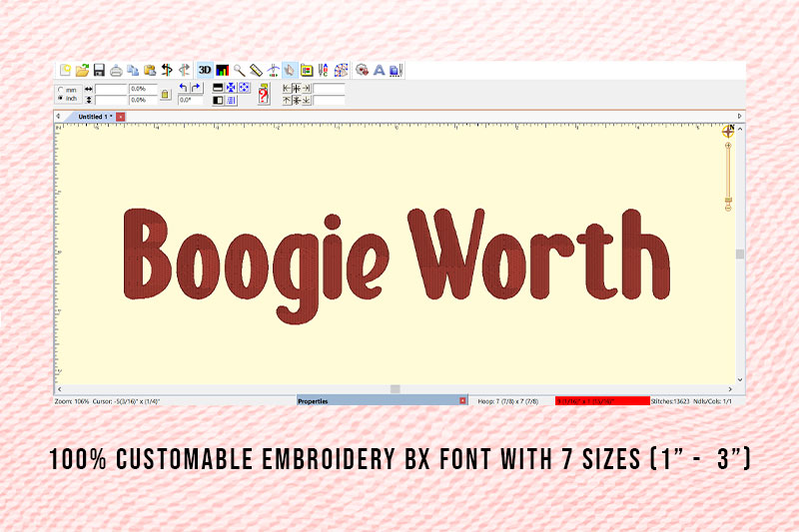The image size is (799, 532).
Task: Click the vertical scrollbar down arrow
Action: [740, 379]
